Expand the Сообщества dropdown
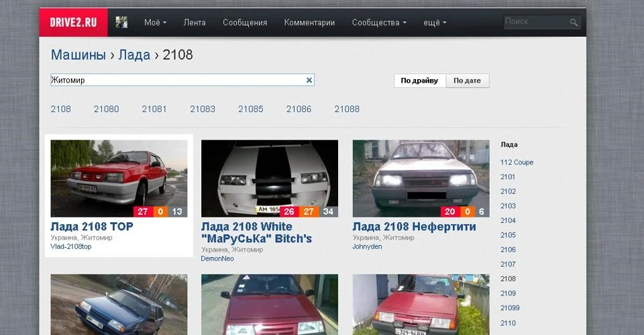The height and width of the screenshot is (335, 644). [379, 23]
